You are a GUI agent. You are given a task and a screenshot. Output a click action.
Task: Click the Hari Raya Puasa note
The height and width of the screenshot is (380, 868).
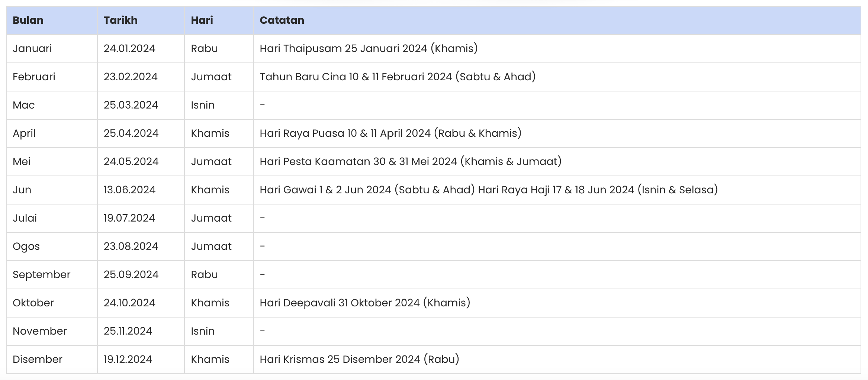(x=390, y=133)
